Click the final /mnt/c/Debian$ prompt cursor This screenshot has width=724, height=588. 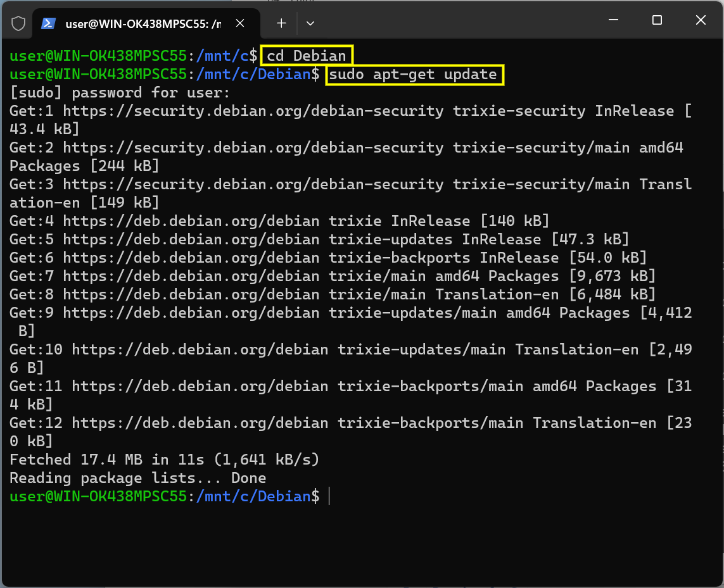coord(329,496)
